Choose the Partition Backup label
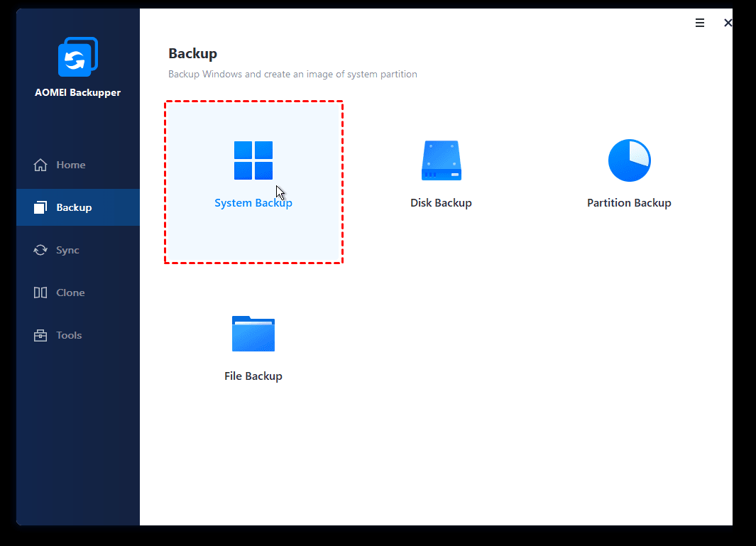The image size is (756, 546). pos(629,203)
